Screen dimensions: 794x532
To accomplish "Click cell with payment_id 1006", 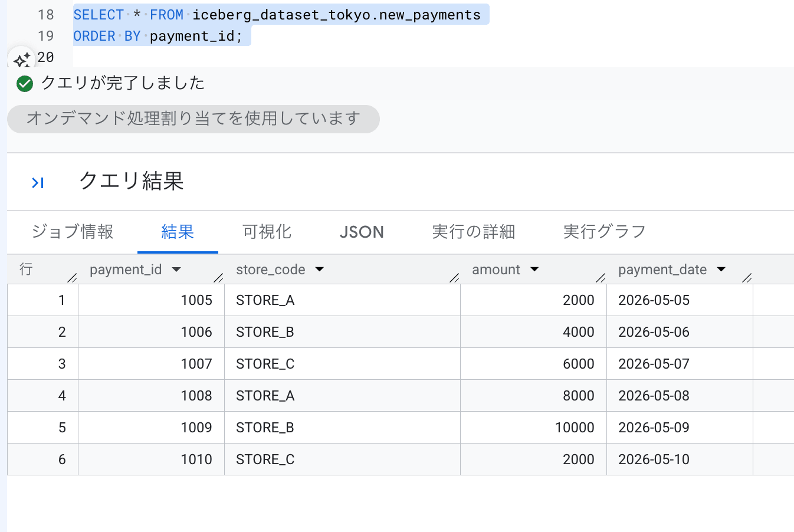I will coord(151,332).
